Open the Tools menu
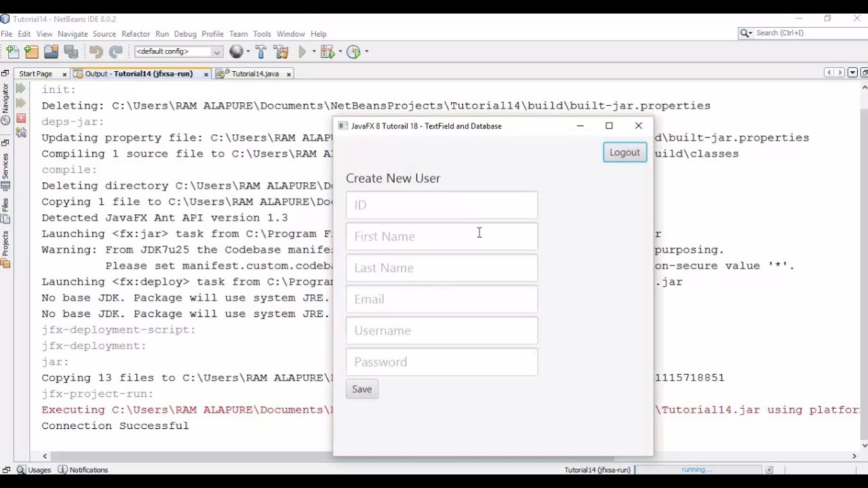Screen dimensions: 868x488 tap(262, 34)
